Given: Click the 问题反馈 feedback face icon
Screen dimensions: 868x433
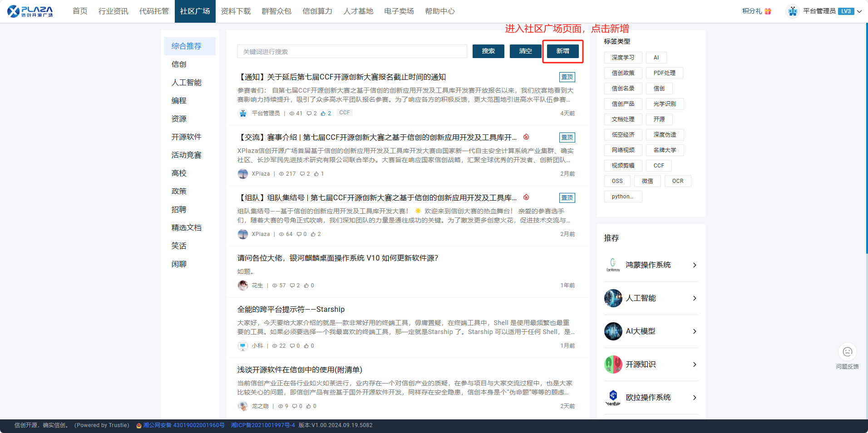Looking at the screenshot, I should (847, 352).
